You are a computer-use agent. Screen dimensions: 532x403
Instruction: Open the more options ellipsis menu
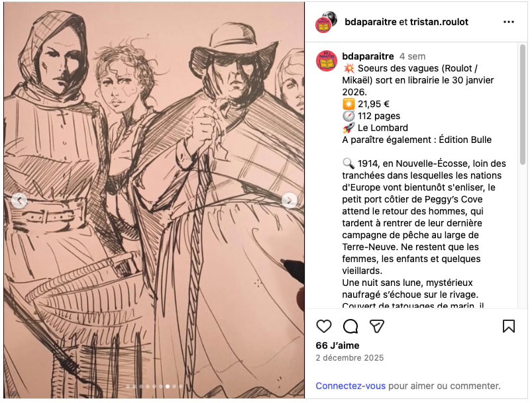click(x=509, y=22)
